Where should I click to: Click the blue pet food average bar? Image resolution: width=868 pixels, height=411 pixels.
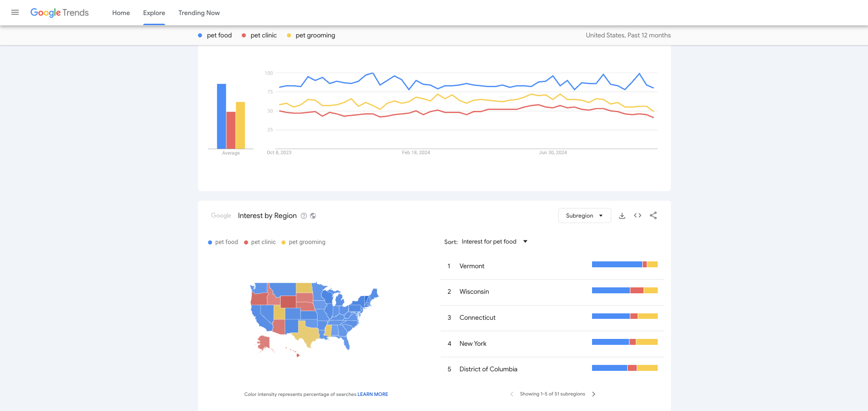[x=221, y=116]
